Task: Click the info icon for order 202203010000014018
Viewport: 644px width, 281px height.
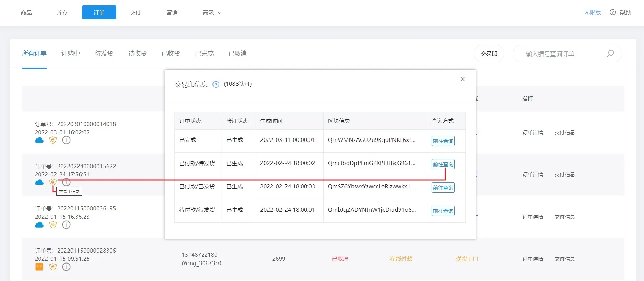Action: click(x=66, y=140)
